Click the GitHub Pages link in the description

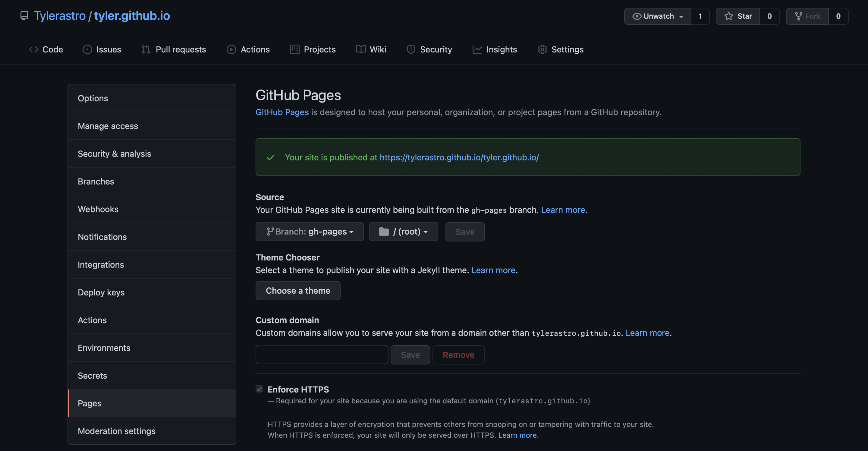coord(282,112)
